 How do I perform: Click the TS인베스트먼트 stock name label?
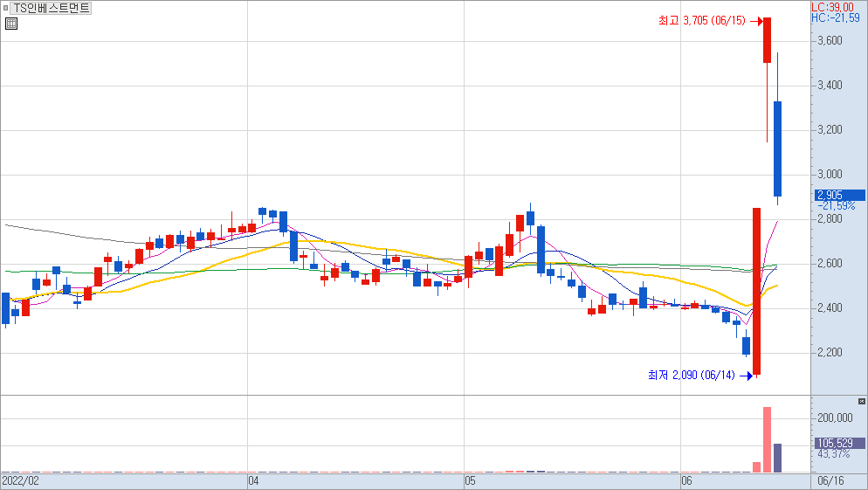point(52,9)
